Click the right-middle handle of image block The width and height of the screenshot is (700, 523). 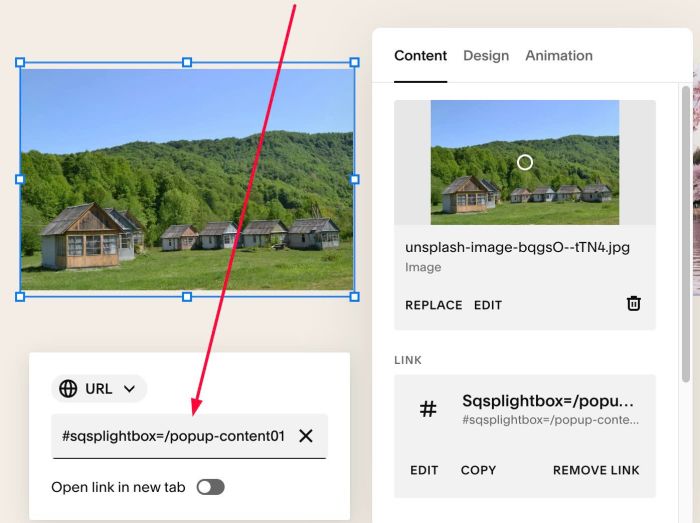click(354, 179)
